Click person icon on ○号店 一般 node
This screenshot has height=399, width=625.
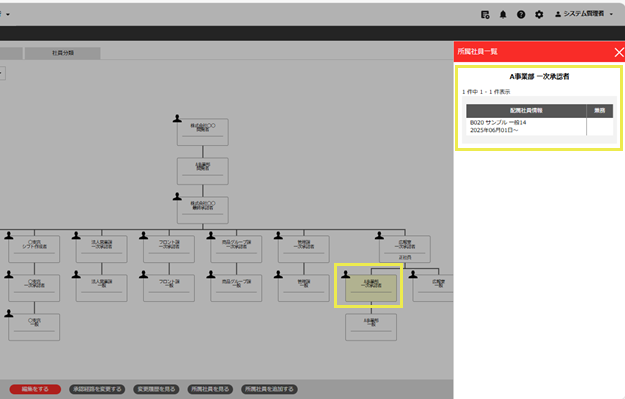click(x=9, y=314)
